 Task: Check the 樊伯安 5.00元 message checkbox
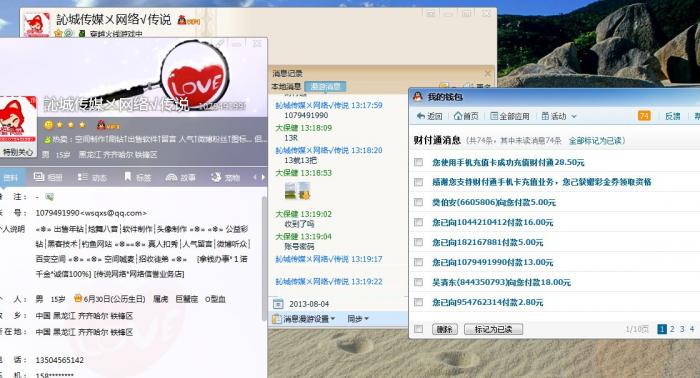[x=418, y=202]
